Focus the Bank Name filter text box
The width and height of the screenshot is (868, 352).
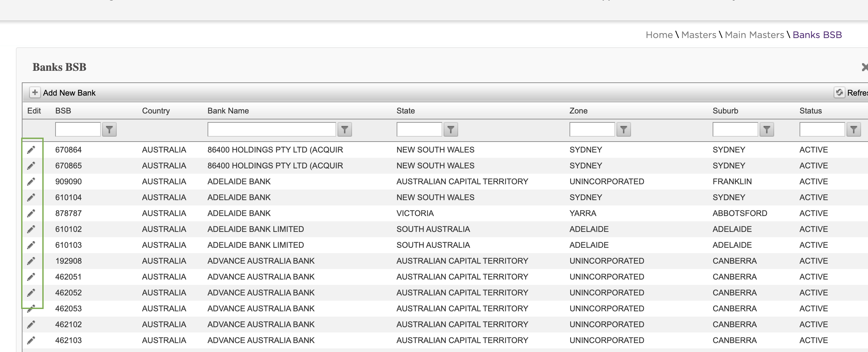coord(272,129)
